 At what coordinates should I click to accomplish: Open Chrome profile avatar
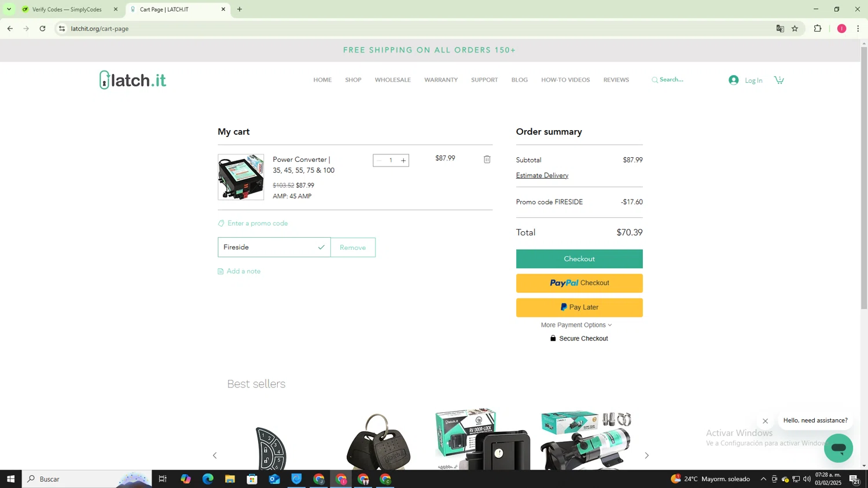click(841, 28)
